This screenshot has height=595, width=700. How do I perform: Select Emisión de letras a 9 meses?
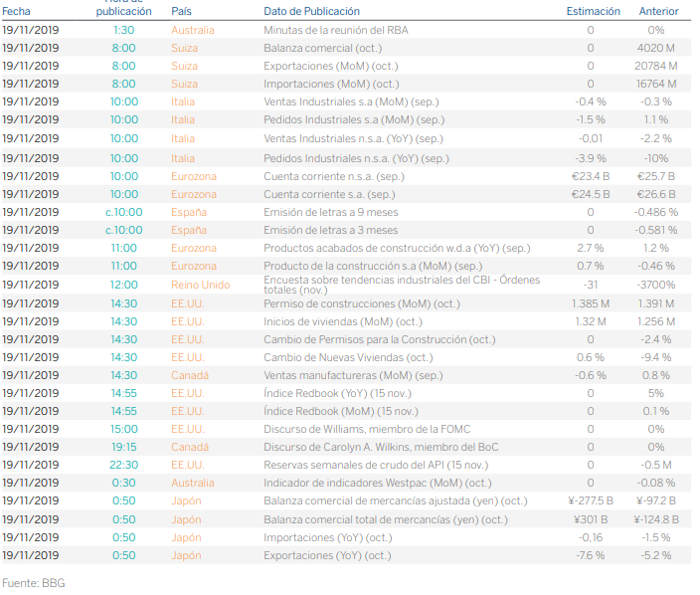tap(330, 212)
